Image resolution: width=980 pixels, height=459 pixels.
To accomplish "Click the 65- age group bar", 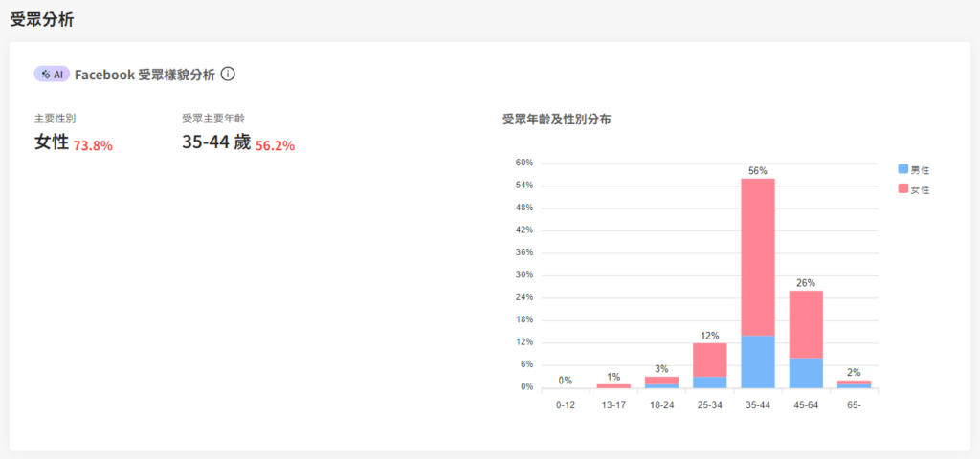I will click(x=854, y=383).
